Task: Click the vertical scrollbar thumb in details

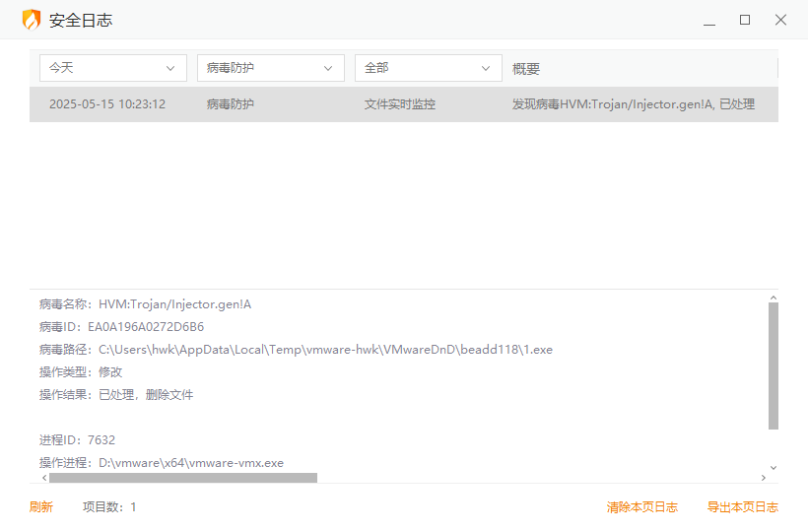Action: click(773, 366)
